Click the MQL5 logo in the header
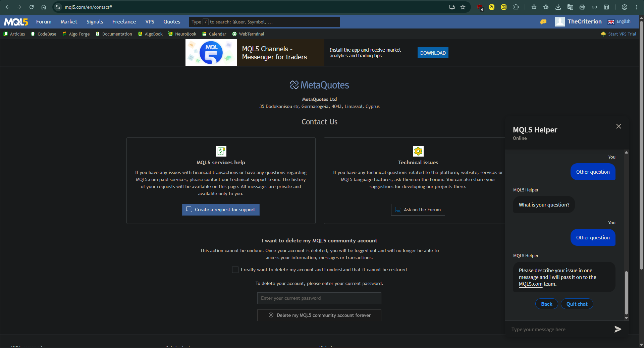This screenshot has width=644, height=348. (x=16, y=22)
